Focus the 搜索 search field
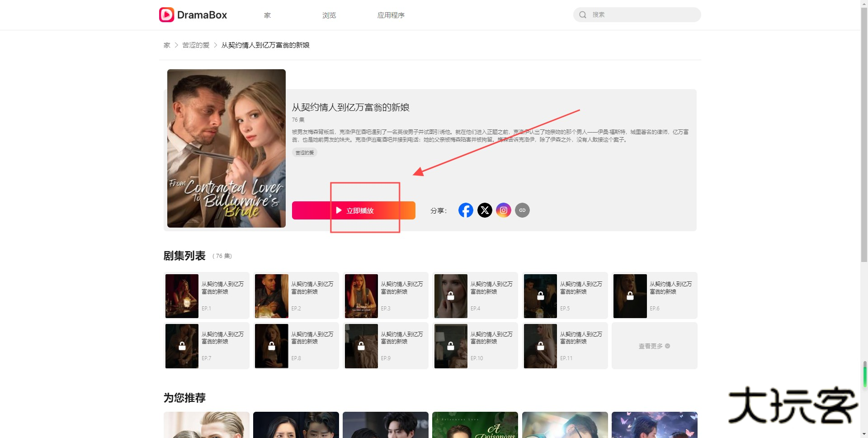868x438 pixels. click(x=642, y=15)
